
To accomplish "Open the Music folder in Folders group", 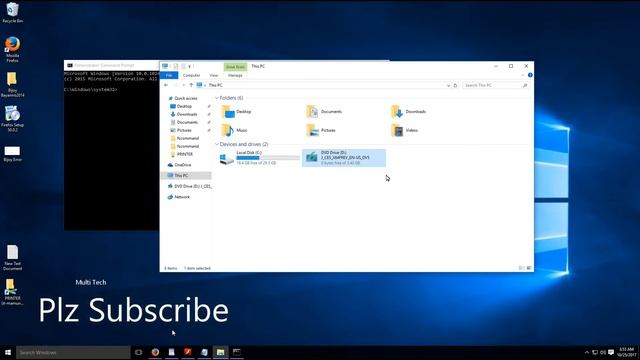I will [x=235, y=130].
